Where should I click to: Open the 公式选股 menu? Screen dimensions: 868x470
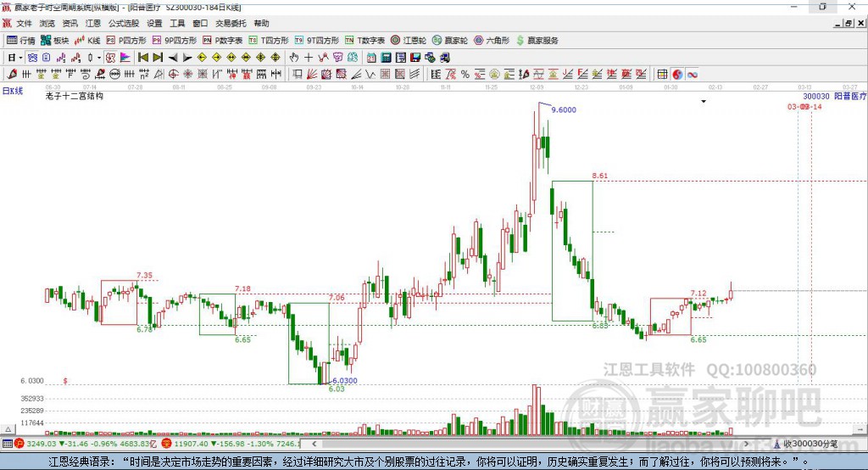tap(123, 24)
